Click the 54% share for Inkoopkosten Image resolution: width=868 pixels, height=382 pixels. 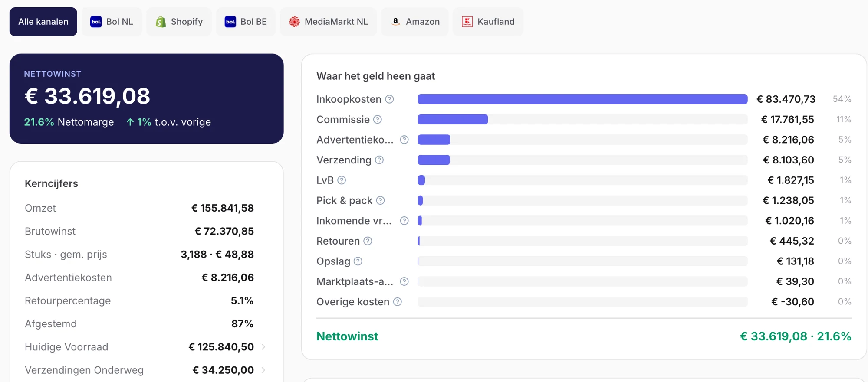pyautogui.click(x=842, y=99)
